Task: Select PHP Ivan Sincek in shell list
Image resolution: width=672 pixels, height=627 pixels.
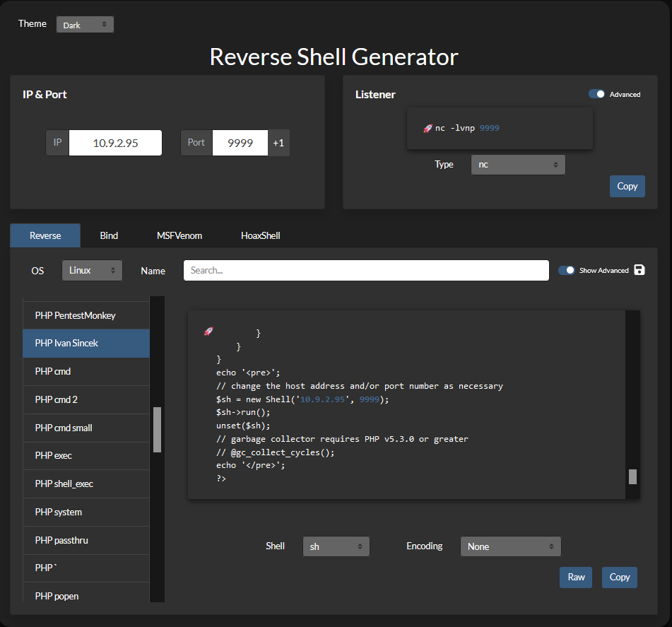Action: tap(86, 343)
